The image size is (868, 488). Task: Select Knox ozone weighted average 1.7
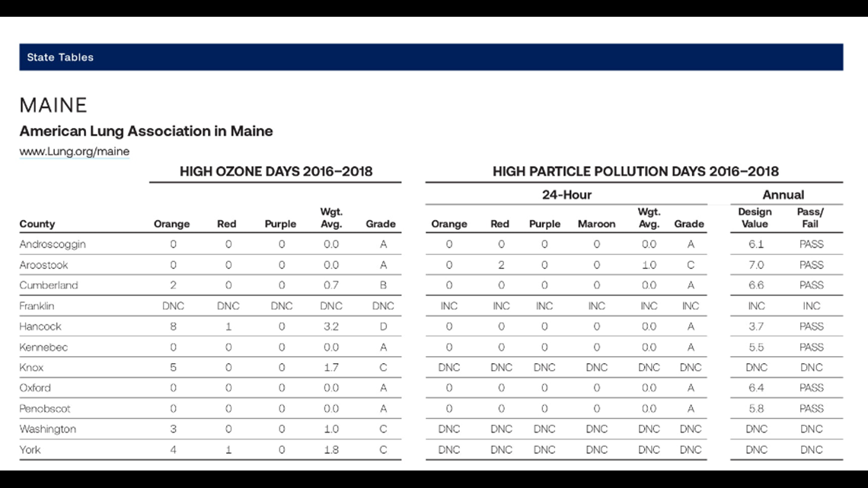coord(331,368)
